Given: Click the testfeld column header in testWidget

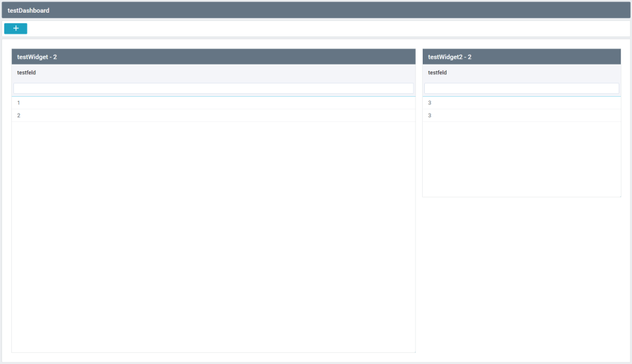Looking at the screenshot, I should pyautogui.click(x=213, y=72).
